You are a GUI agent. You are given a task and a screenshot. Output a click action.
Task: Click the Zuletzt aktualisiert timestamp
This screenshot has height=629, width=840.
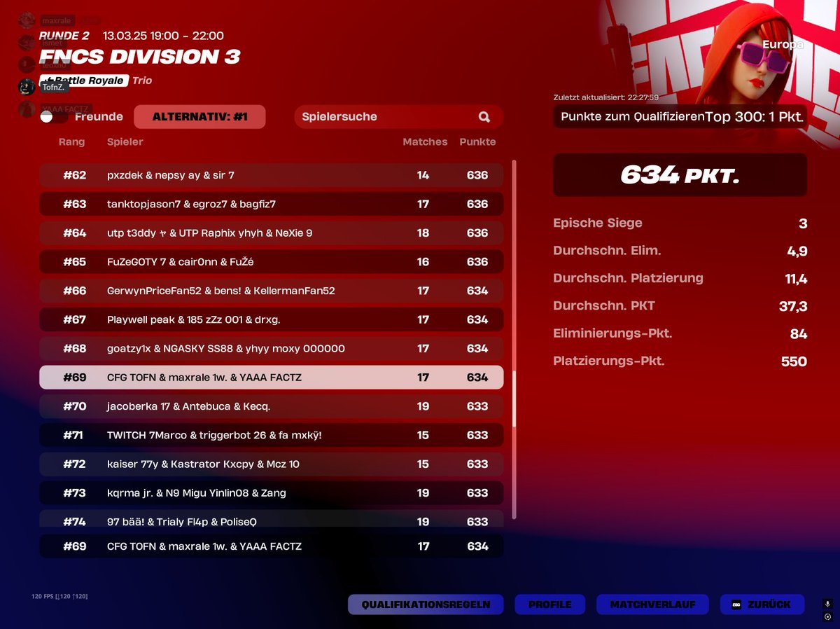605,97
